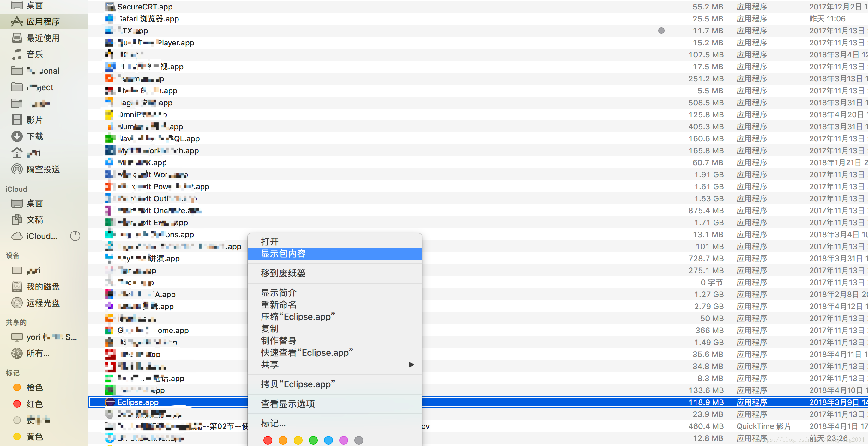868x446 pixels.
Task: Pick the green tag color dot in menu
Action: (313, 440)
